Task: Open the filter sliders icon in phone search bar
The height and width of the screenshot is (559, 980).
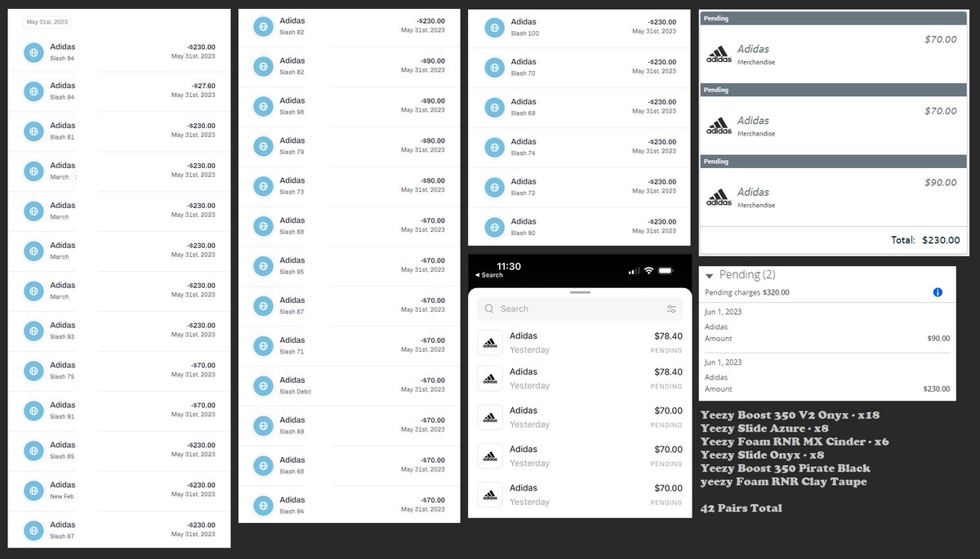Action: (x=671, y=309)
